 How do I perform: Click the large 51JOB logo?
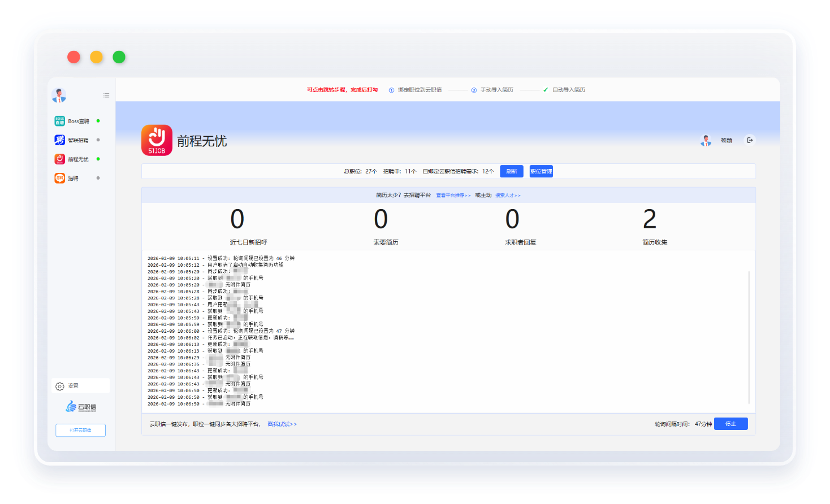tap(157, 140)
